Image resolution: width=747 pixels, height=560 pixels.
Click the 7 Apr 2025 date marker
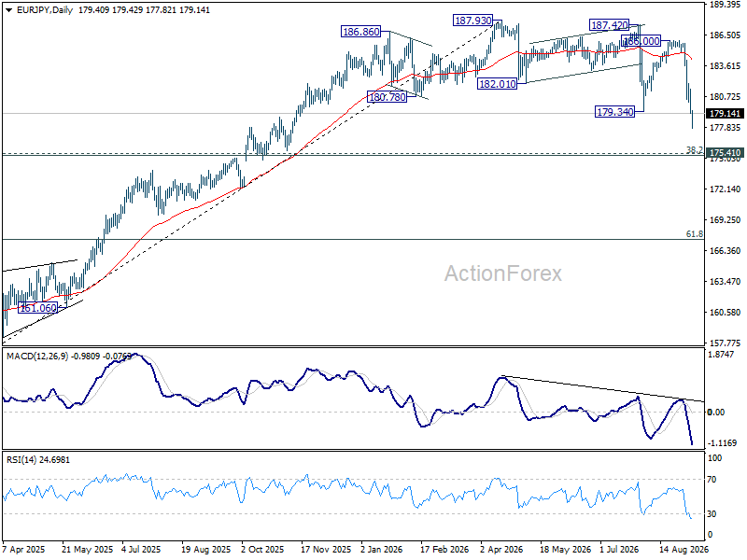coord(23,549)
